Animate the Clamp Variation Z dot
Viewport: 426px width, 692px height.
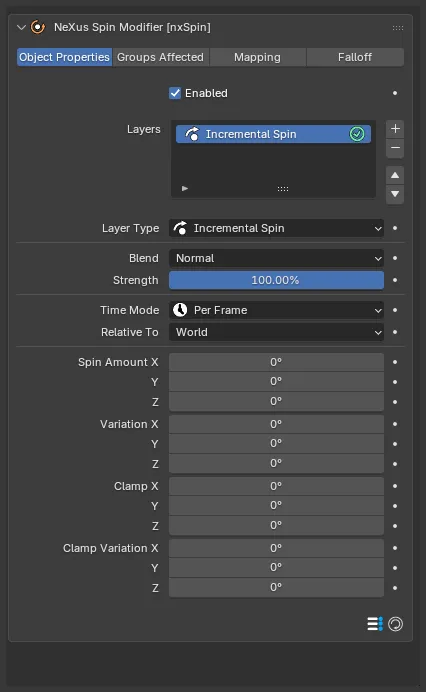tap(395, 588)
